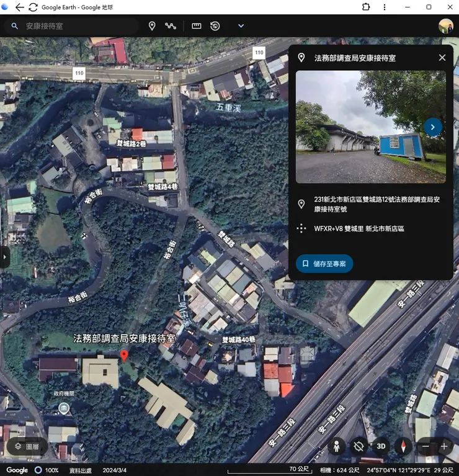Open the three-dot app menu
The height and width of the screenshot is (476, 459).
click(385, 7)
